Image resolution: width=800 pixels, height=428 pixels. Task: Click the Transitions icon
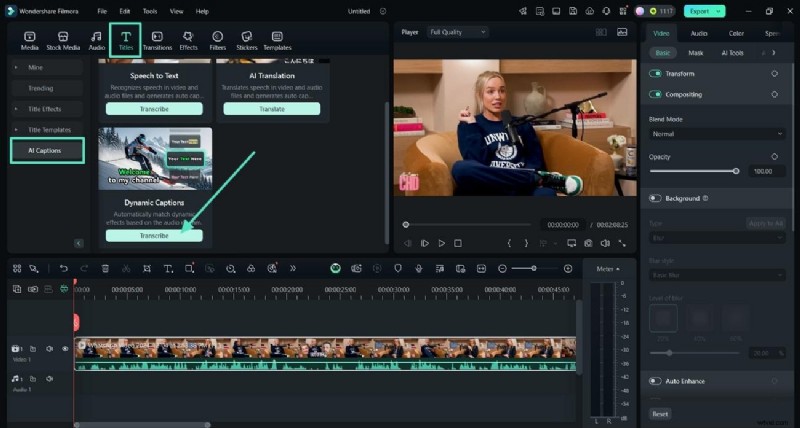pyautogui.click(x=157, y=40)
